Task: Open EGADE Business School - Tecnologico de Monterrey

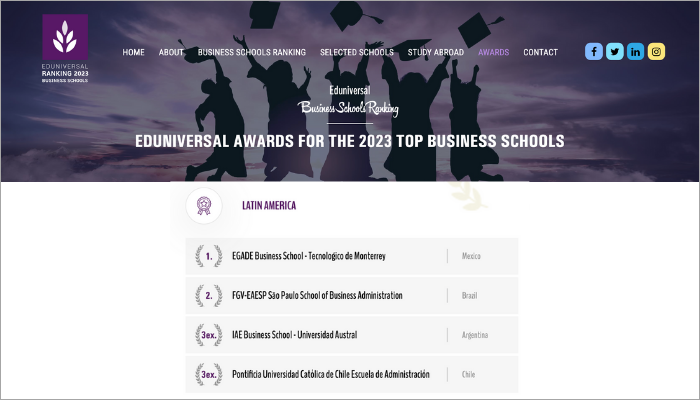Action: click(x=309, y=256)
